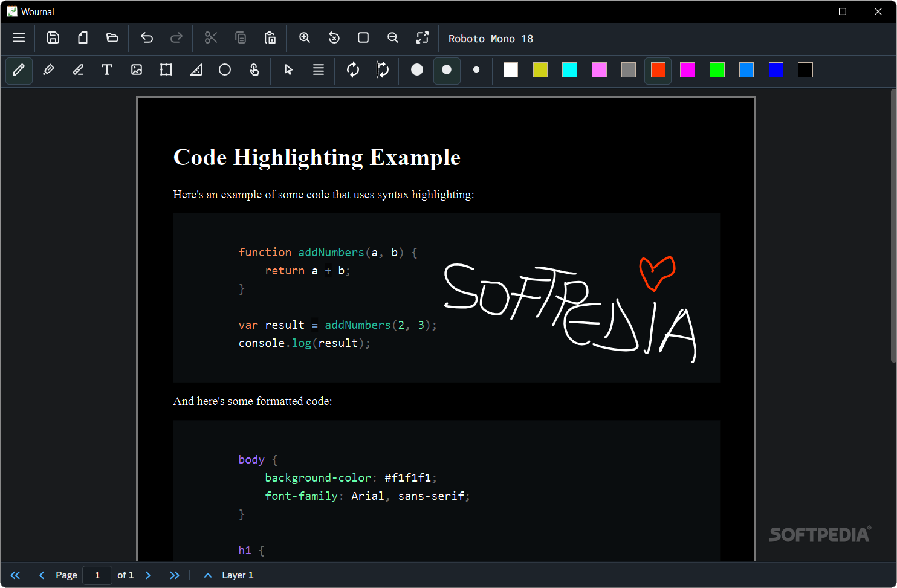Choose the medium stroke width dot

click(447, 70)
